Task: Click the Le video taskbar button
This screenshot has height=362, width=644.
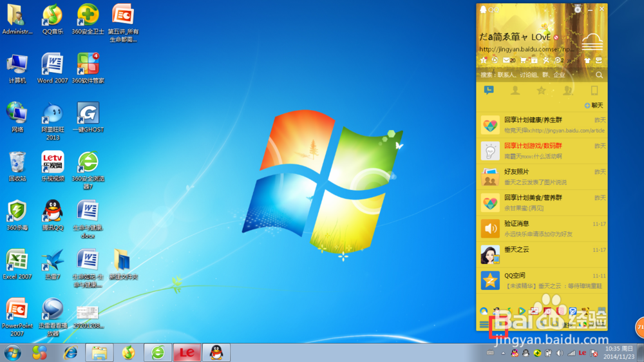Action: coord(187,352)
